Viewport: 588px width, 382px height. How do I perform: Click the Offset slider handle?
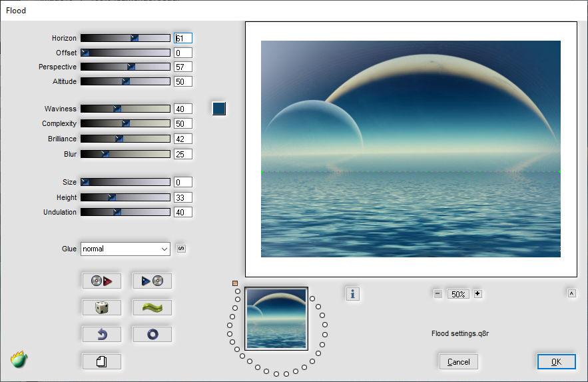pos(85,53)
